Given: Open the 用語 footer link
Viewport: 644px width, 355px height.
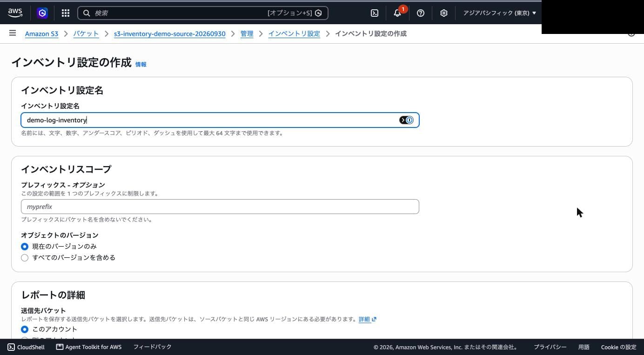Looking at the screenshot, I should pyautogui.click(x=584, y=347).
